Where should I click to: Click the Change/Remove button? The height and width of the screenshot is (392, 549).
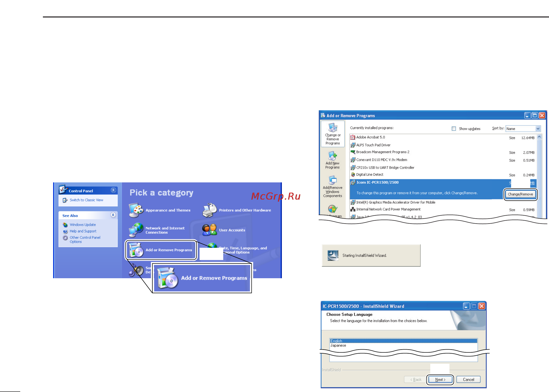click(520, 194)
